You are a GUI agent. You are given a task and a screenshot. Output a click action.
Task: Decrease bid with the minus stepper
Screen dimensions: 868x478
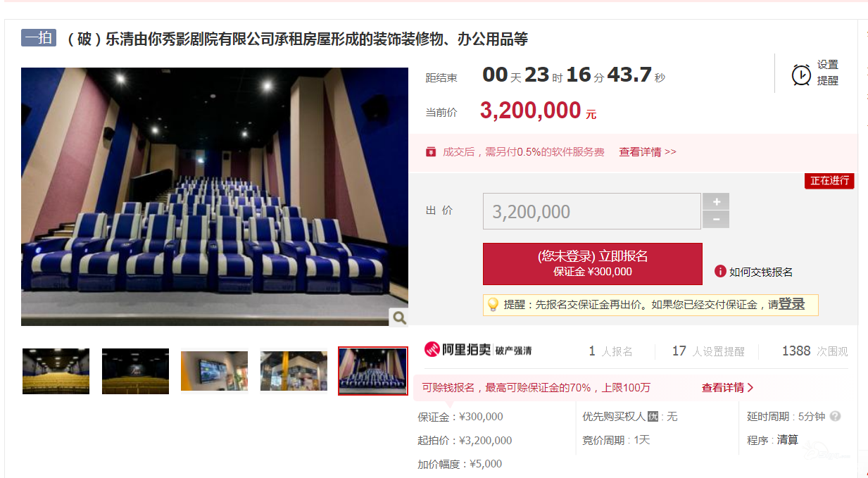[716, 220]
